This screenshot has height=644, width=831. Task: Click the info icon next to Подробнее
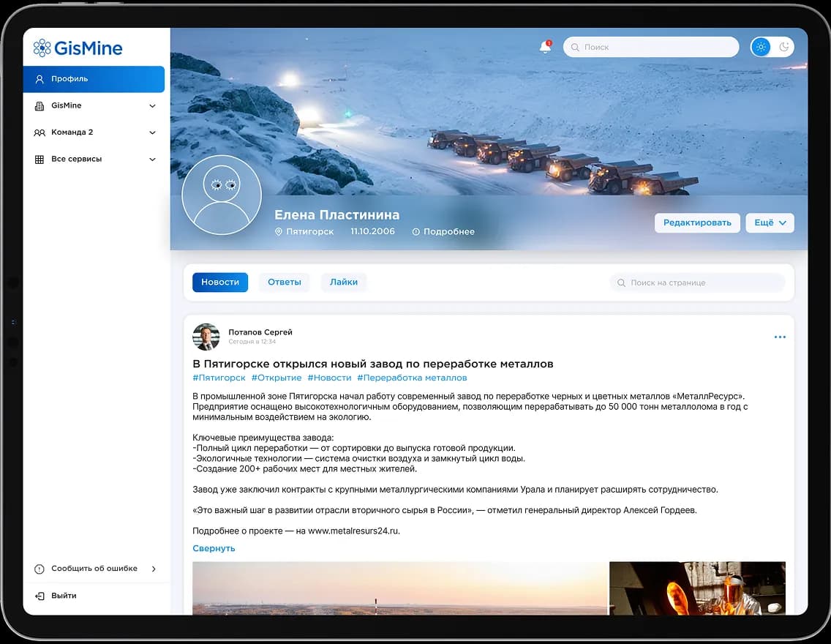(x=416, y=232)
